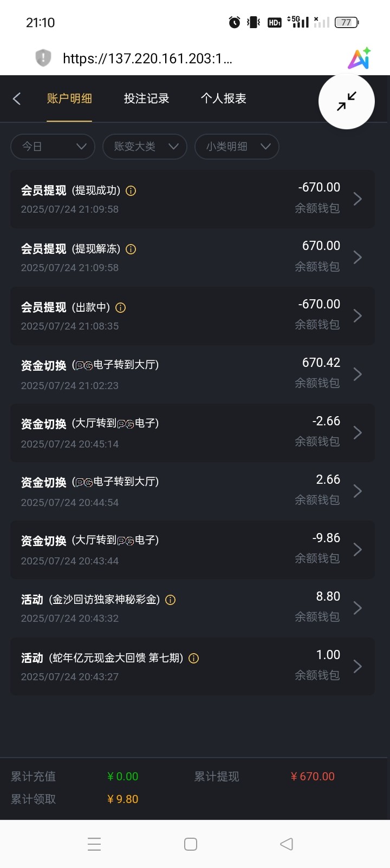Select the 账户明细 tab
Image resolution: width=390 pixels, height=868 pixels.
coord(69,98)
